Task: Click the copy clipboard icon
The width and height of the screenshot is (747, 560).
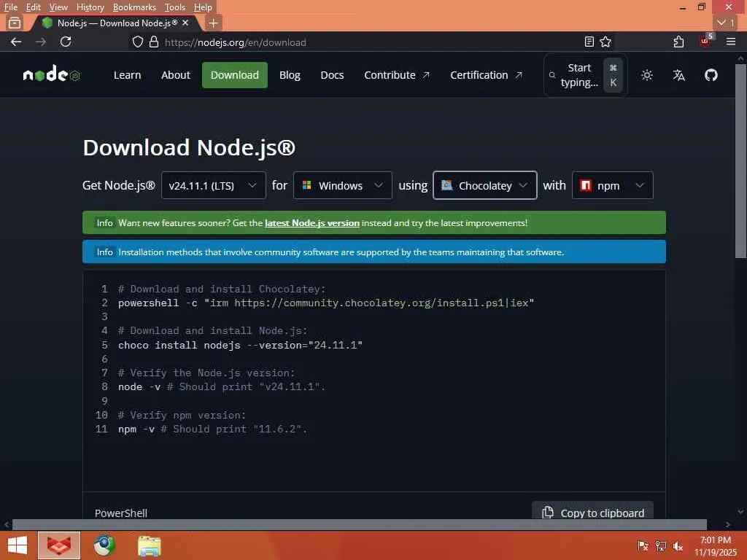Action: point(548,513)
